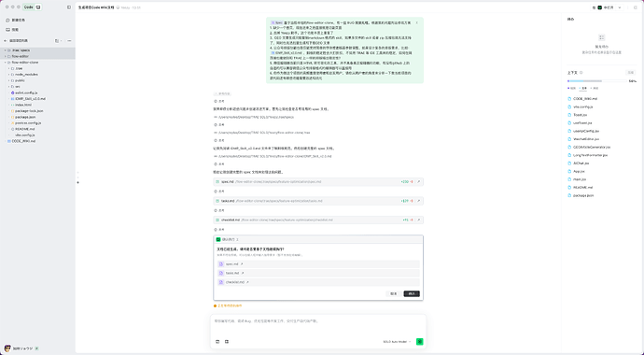Viewport: 644px width, 355px height.
Task: Switch to the Code mode tab
Action: pyautogui.click(x=28, y=7)
